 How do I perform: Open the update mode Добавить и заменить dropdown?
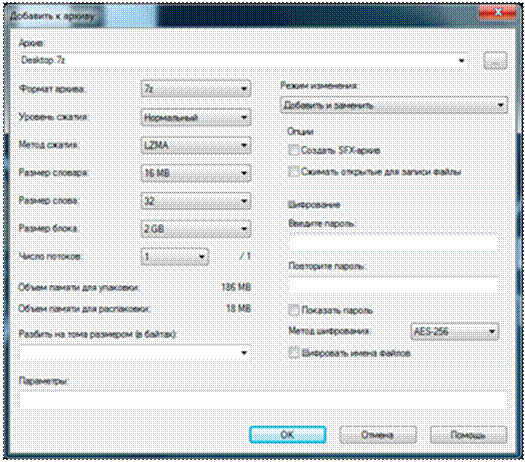pyautogui.click(x=394, y=105)
